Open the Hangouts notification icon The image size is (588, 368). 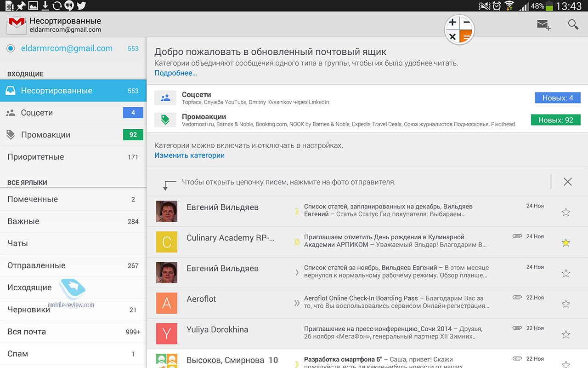click(x=69, y=6)
